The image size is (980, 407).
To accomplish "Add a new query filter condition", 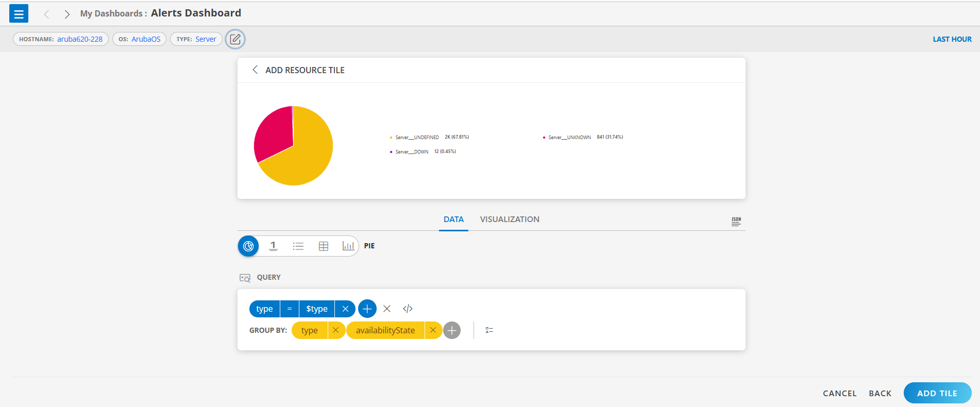I will tap(367, 309).
